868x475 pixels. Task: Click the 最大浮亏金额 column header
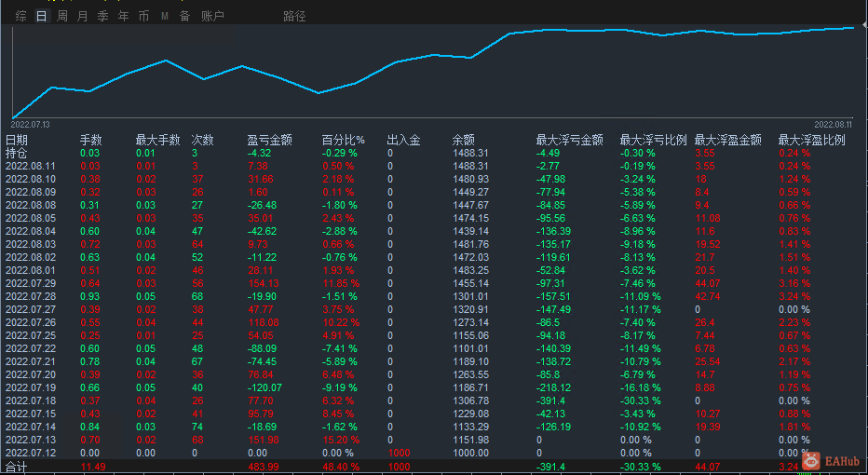coord(570,140)
